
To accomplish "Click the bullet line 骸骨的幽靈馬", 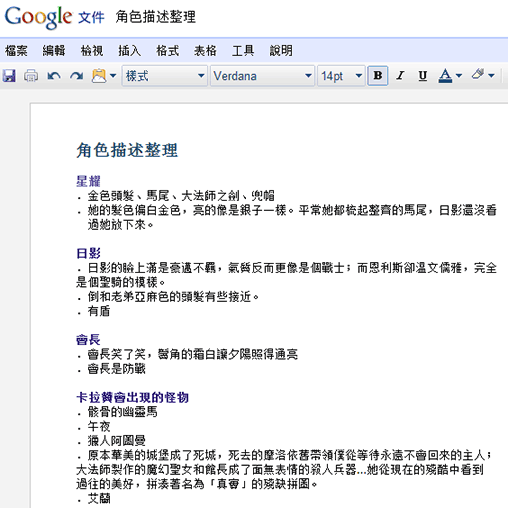I will pos(122,412).
